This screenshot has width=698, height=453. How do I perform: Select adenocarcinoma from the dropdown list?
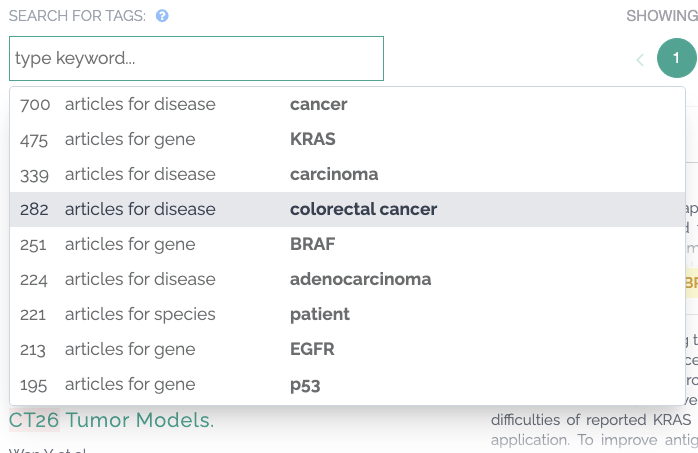[x=360, y=279]
